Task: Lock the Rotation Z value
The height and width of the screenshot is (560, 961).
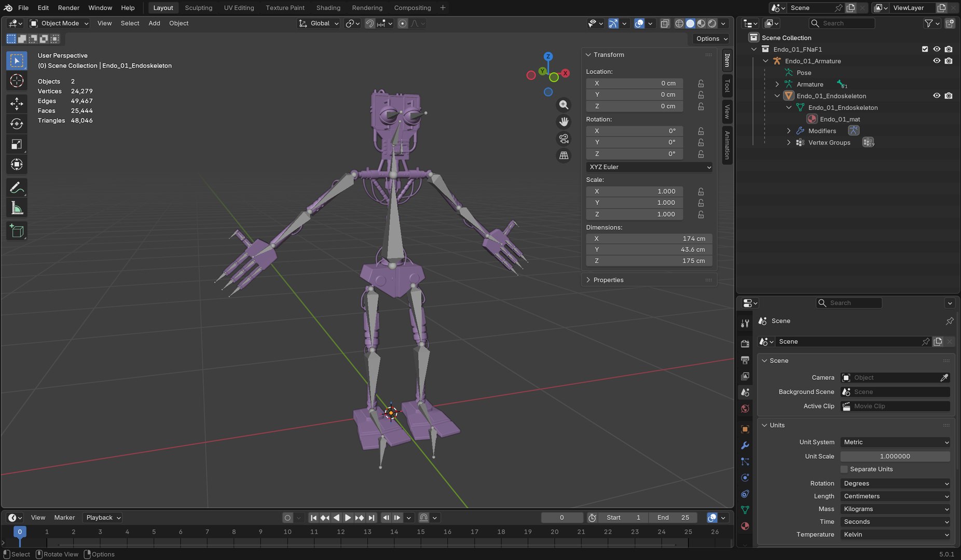Action: [x=701, y=154]
